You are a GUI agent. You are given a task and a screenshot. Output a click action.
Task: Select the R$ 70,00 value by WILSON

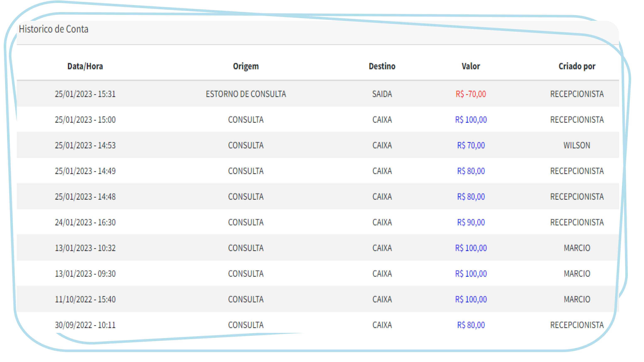(x=471, y=145)
